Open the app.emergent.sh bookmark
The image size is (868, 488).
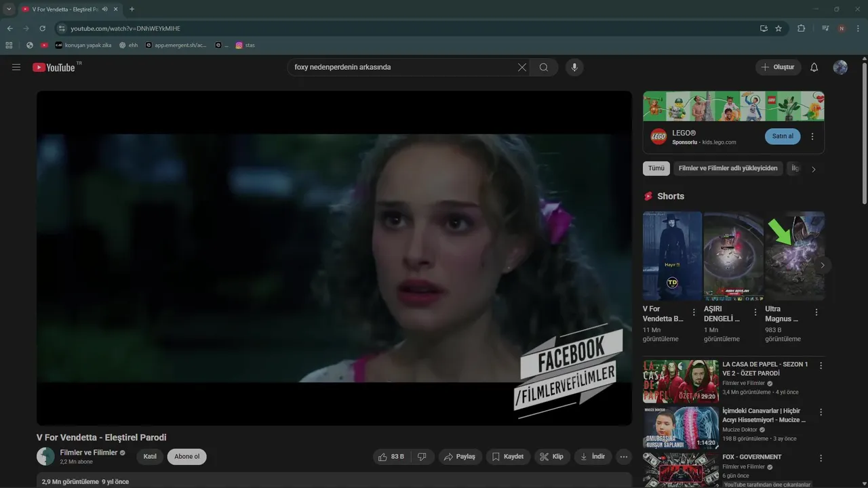[x=176, y=45]
